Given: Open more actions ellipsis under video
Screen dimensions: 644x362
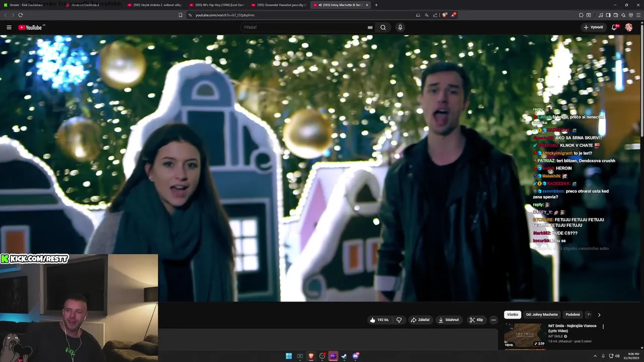Looking at the screenshot, I should [x=494, y=320].
